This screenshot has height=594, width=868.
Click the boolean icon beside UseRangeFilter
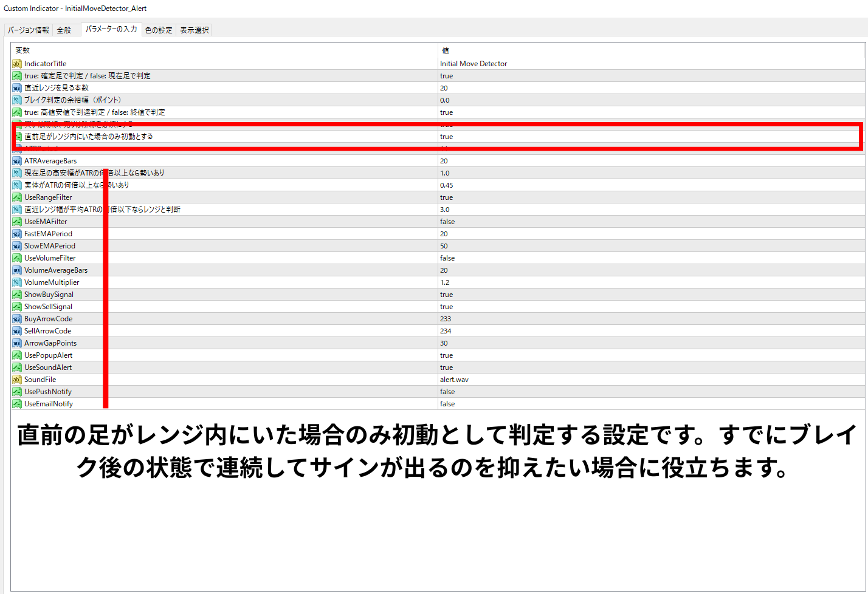[17, 197]
